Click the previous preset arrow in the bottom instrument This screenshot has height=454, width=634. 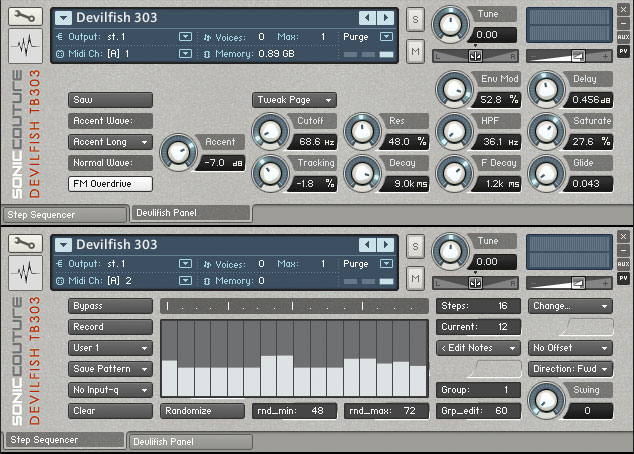[x=367, y=245]
